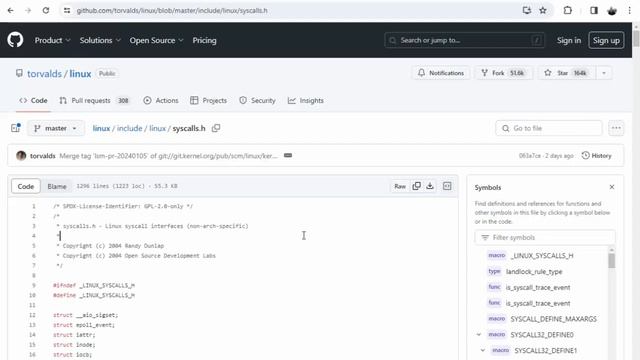This screenshot has width=640, height=360.
Task: Open the more file actions menu
Action: tap(616, 128)
